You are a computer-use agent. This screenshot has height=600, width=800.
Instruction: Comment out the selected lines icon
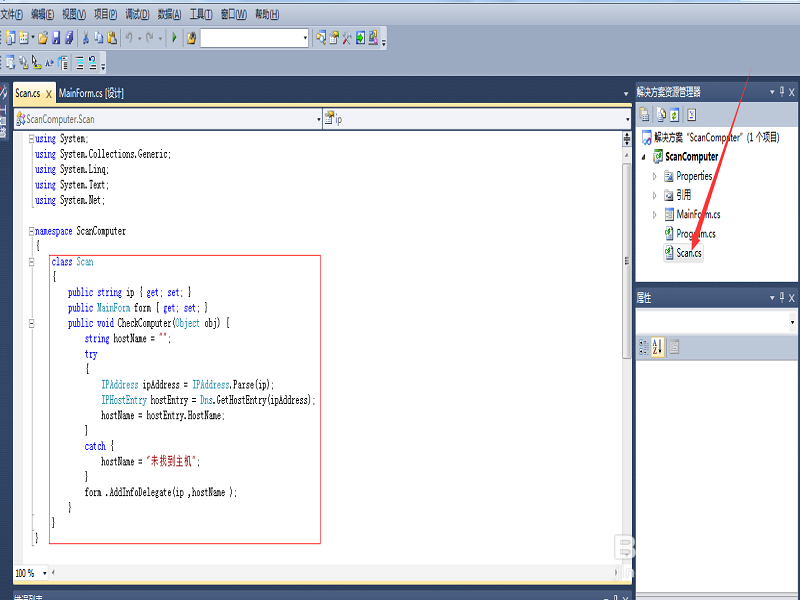80,63
